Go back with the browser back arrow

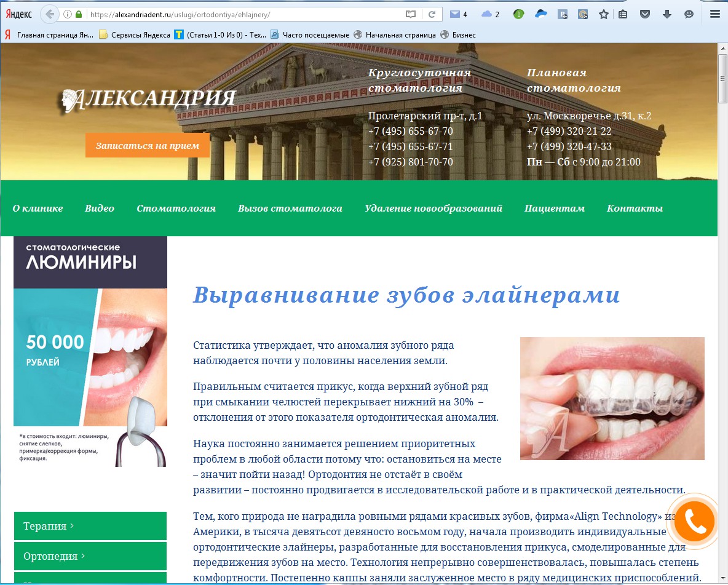point(50,14)
